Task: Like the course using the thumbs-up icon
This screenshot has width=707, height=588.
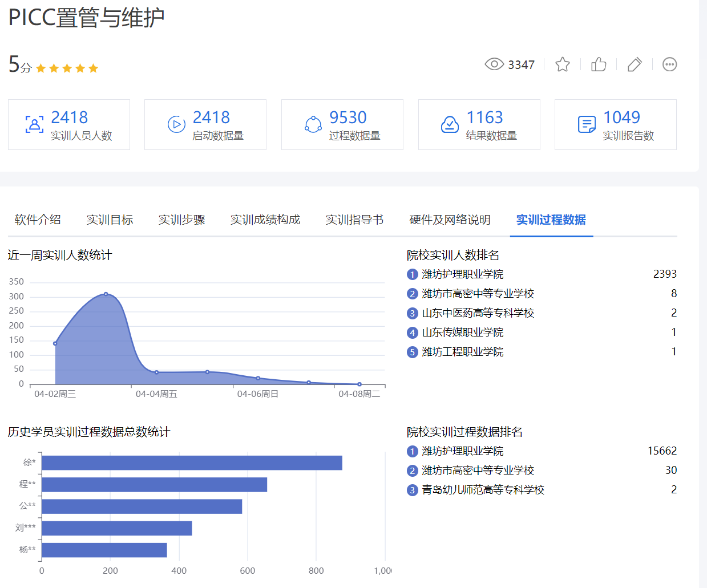Action: point(599,64)
